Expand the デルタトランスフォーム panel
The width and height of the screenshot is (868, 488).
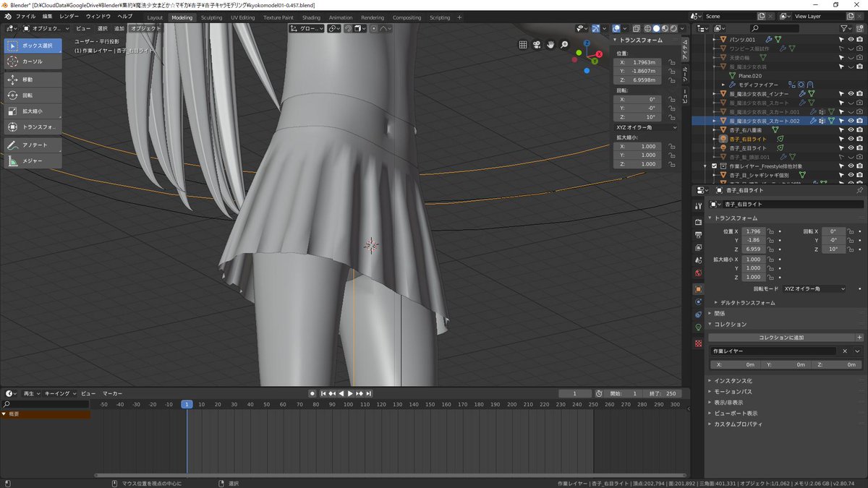(747, 302)
